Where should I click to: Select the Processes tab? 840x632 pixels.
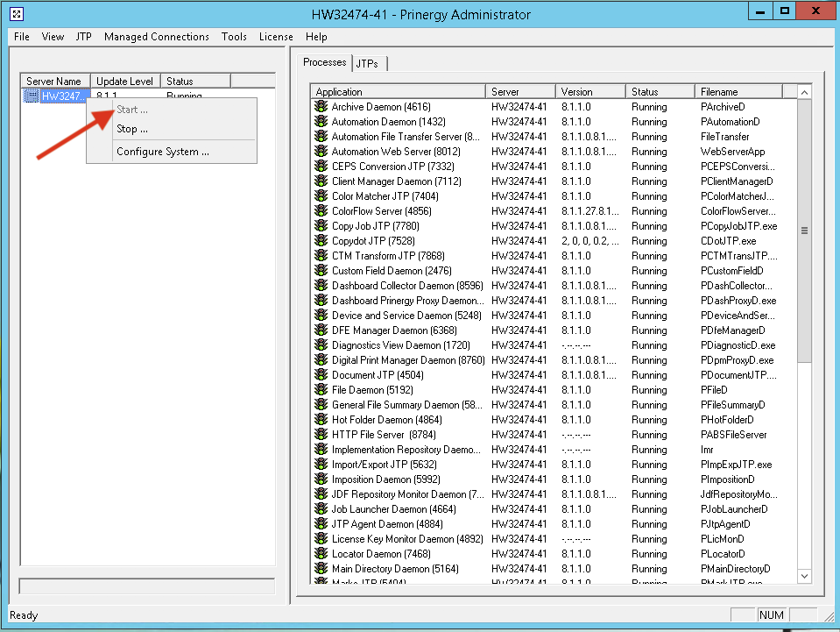click(324, 62)
